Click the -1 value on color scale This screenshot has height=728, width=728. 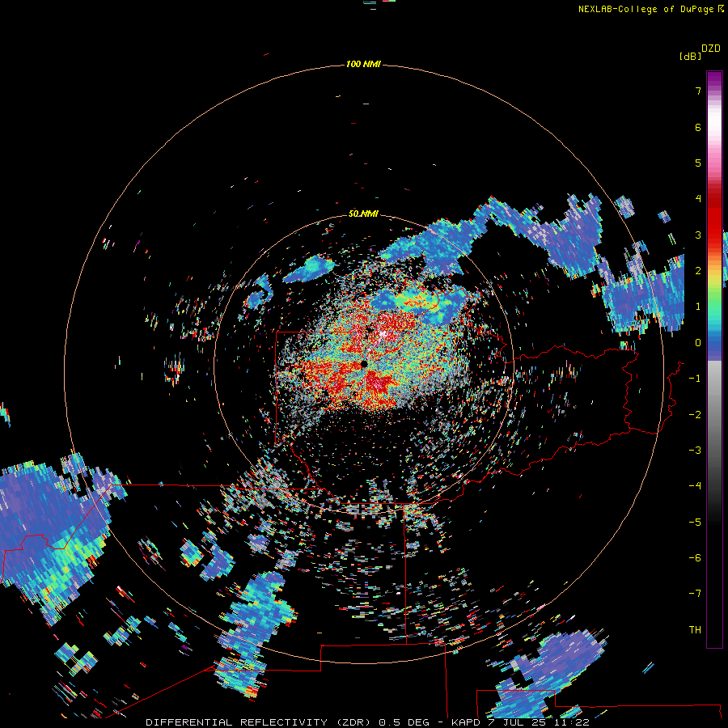tap(695, 379)
